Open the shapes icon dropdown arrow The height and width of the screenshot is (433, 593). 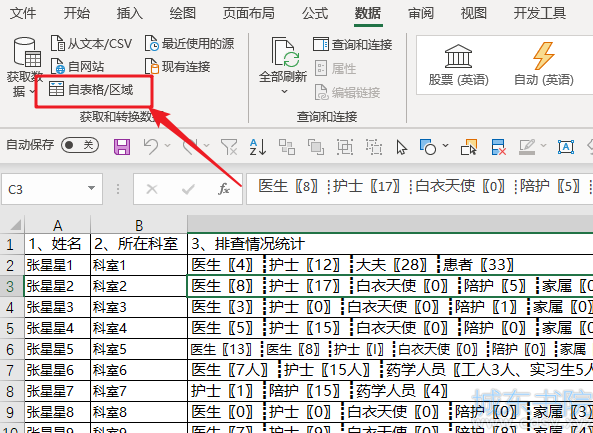tap(446, 146)
